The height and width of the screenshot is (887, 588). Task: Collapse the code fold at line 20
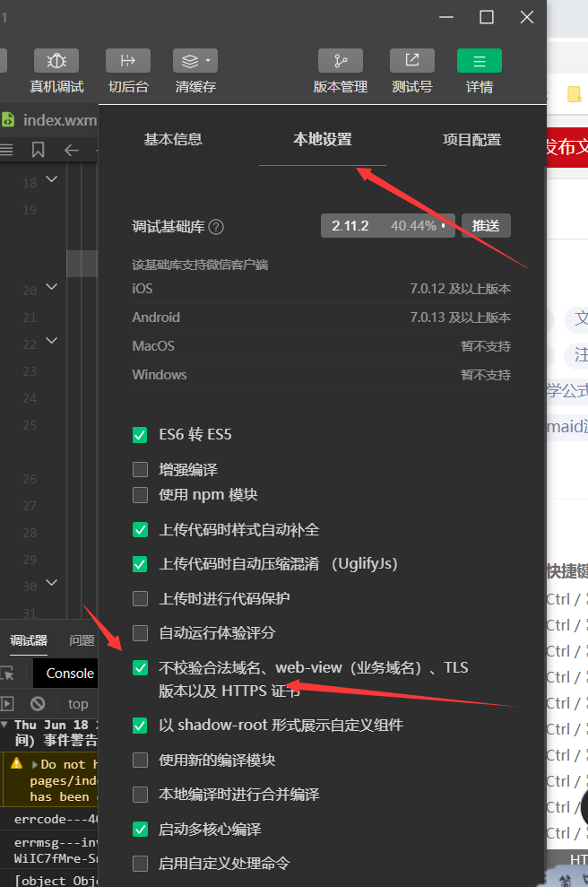(51, 287)
